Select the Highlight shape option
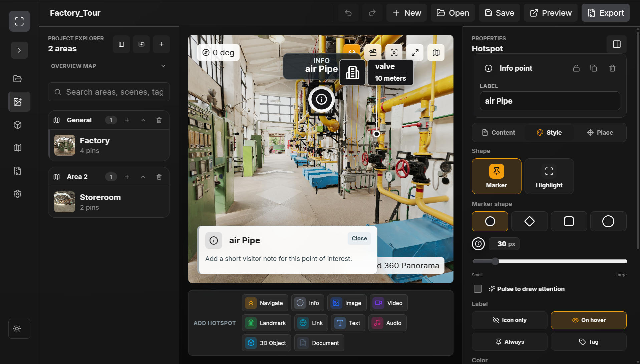This screenshot has height=364, width=640. tap(549, 176)
